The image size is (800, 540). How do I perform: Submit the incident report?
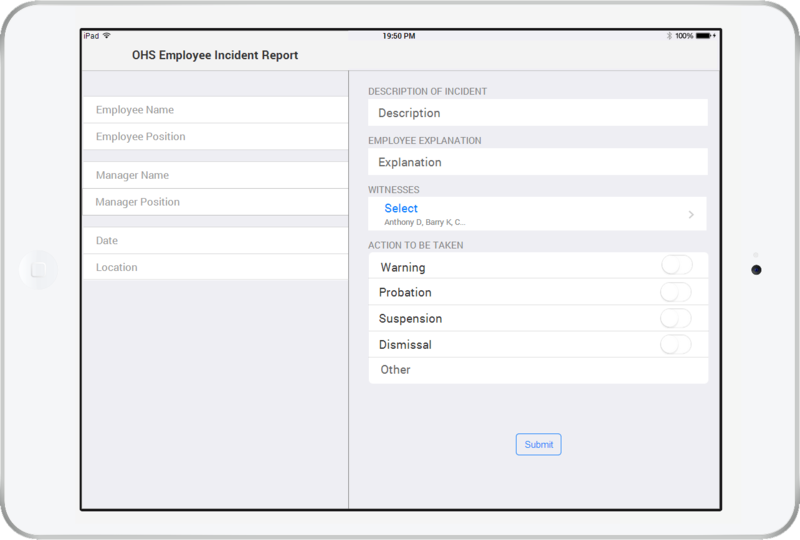[538, 444]
